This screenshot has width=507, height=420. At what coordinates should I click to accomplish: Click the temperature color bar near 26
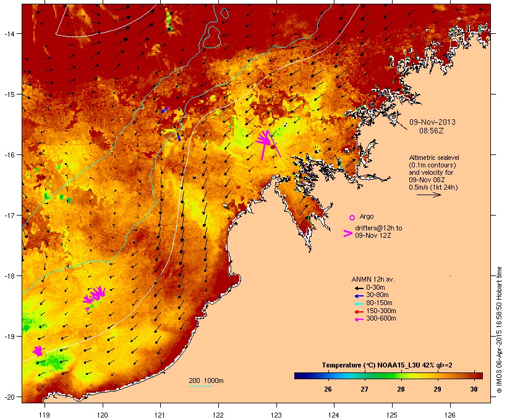click(x=328, y=376)
